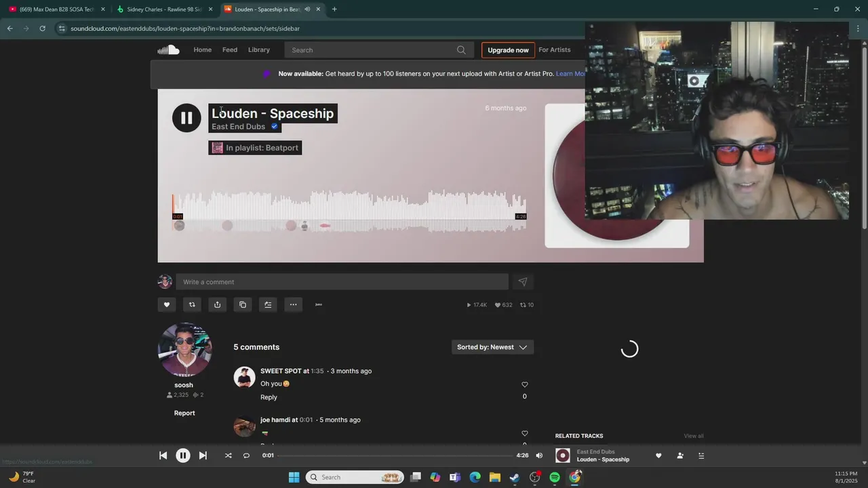Seek within the track waveform
Screen dimensions: 868x488
tap(349, 211)
